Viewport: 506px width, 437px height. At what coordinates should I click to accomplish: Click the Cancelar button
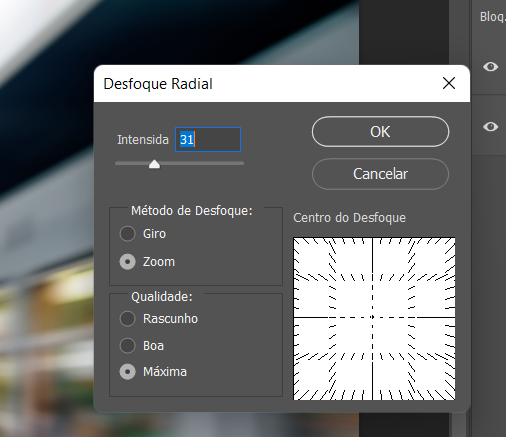click(x=380, y=174)
